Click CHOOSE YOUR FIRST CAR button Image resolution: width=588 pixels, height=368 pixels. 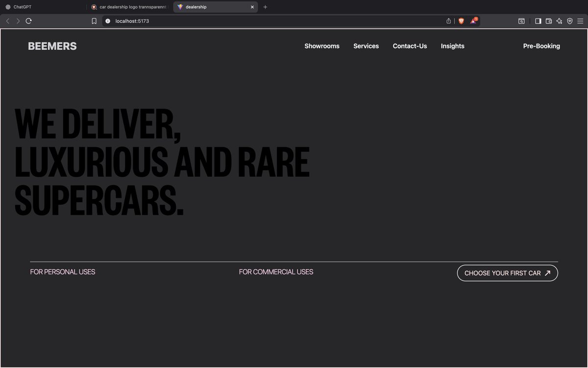(x=507, y=273)
